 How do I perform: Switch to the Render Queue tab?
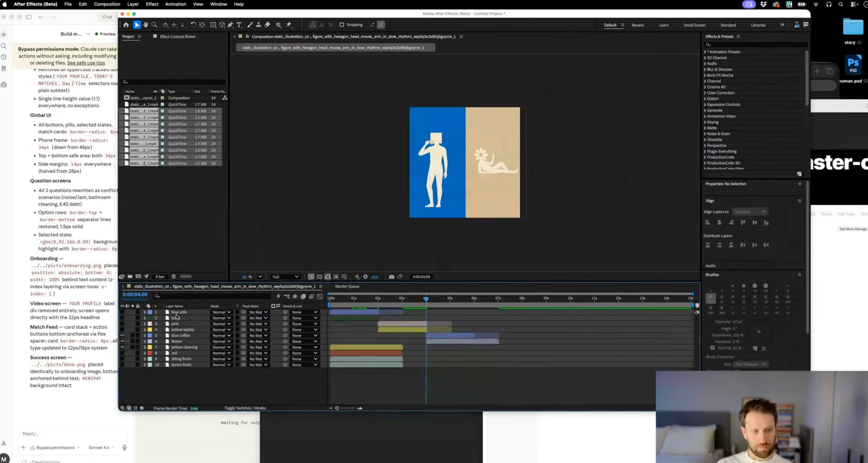[x=347, y=286]
